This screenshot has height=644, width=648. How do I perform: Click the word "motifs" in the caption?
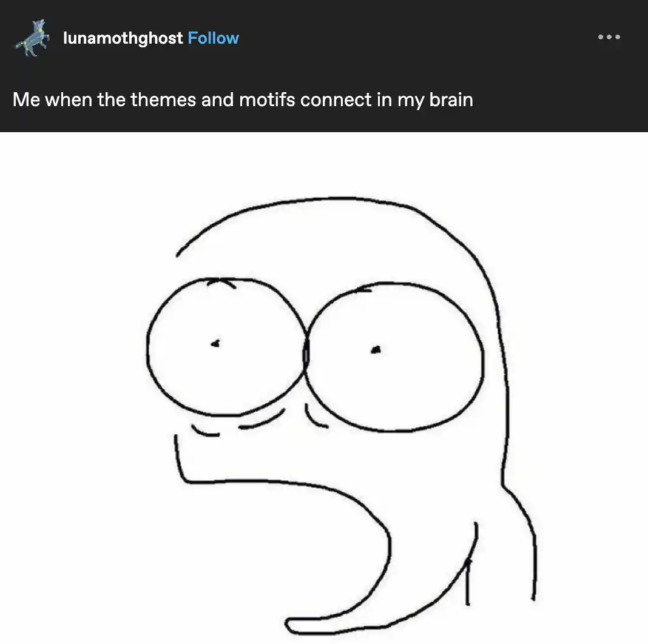(267, 99)
